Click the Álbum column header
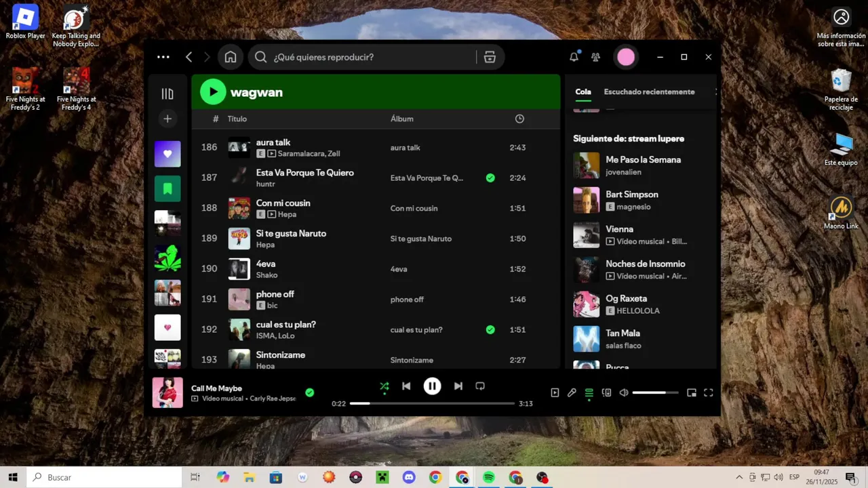 pos(401,119)
